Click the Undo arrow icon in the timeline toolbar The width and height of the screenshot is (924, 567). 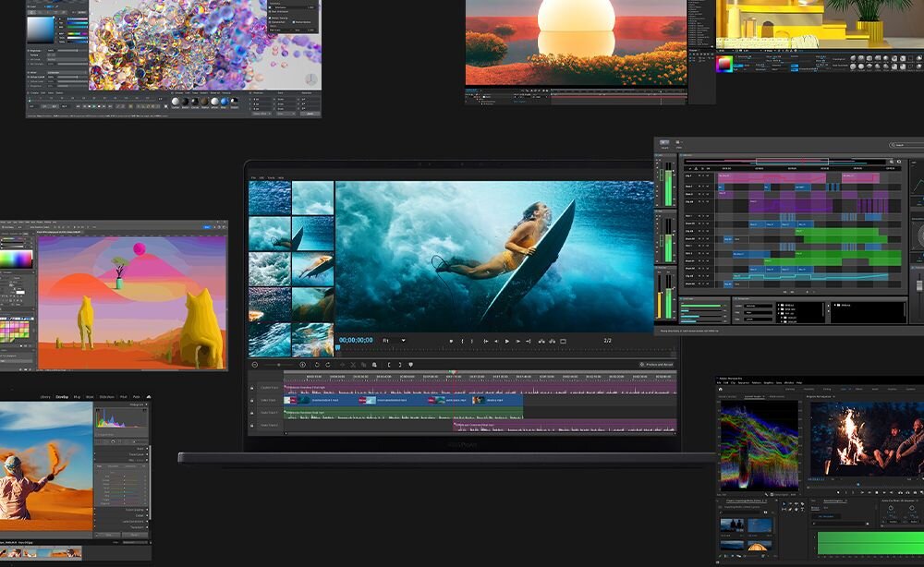316,363
